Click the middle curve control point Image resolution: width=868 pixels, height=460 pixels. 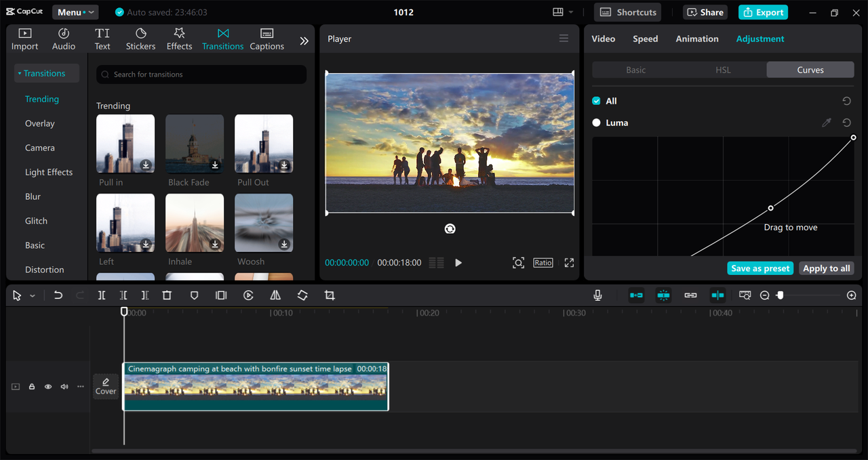770,208
